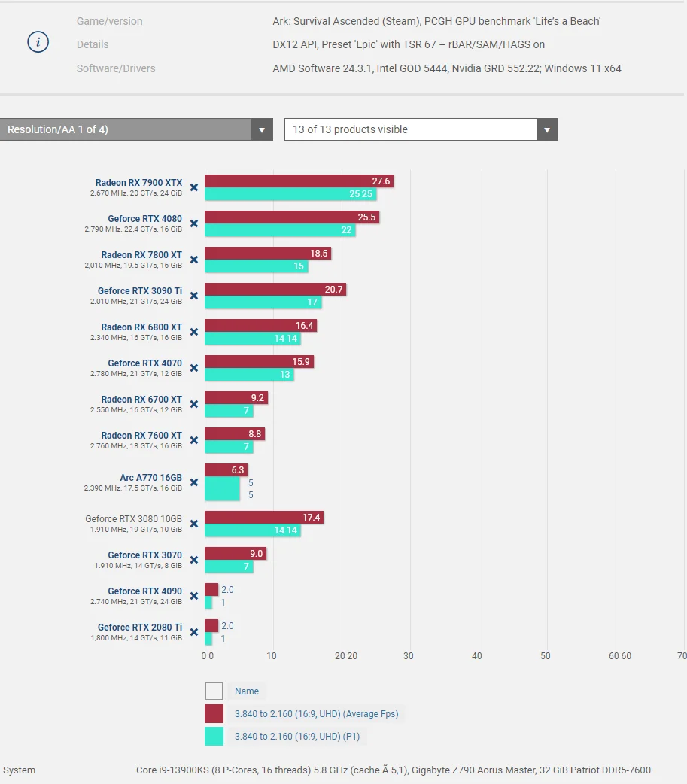Open the Geforce RTX 2080 Ti product link

click(x=140, y=627)
